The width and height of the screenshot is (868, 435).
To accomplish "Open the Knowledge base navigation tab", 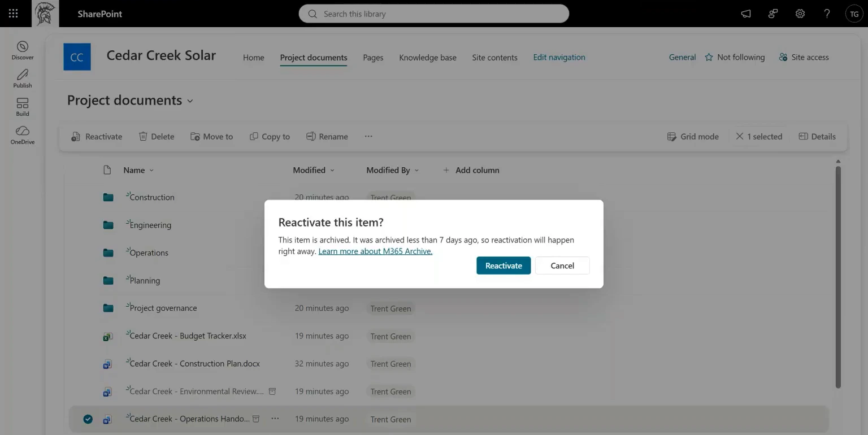I will click(428, 58).
